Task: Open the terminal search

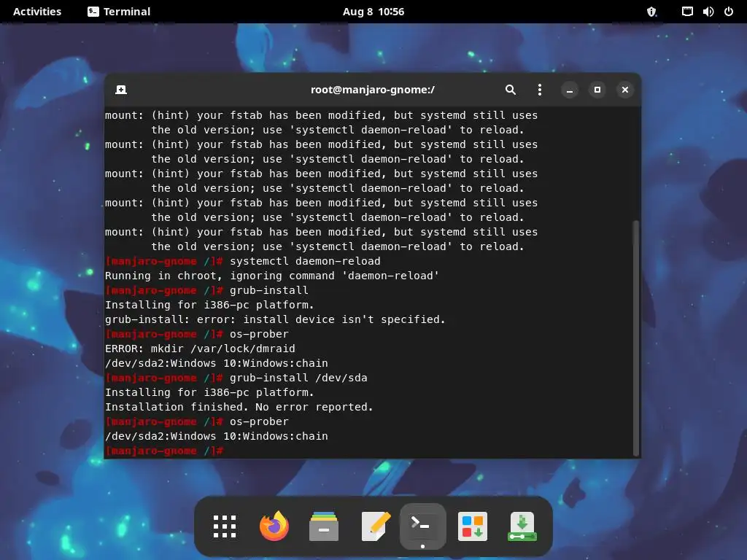Action: coord(510,90)
